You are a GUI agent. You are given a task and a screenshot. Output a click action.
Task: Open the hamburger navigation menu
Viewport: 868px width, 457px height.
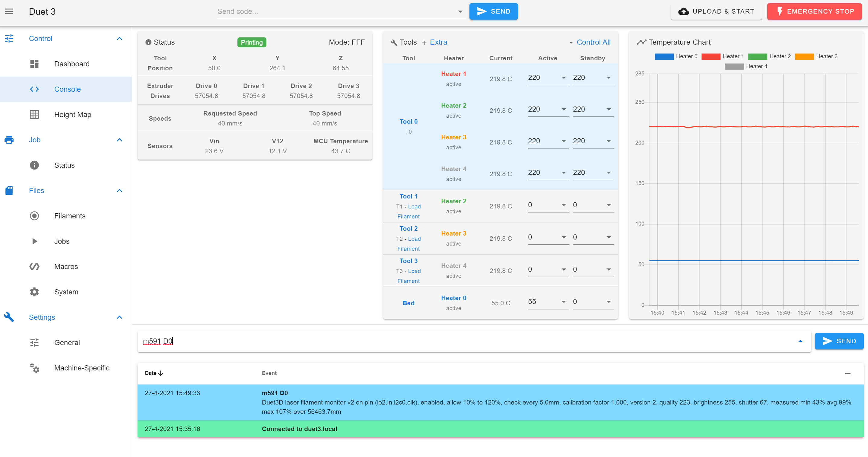(x=9, y=11)
